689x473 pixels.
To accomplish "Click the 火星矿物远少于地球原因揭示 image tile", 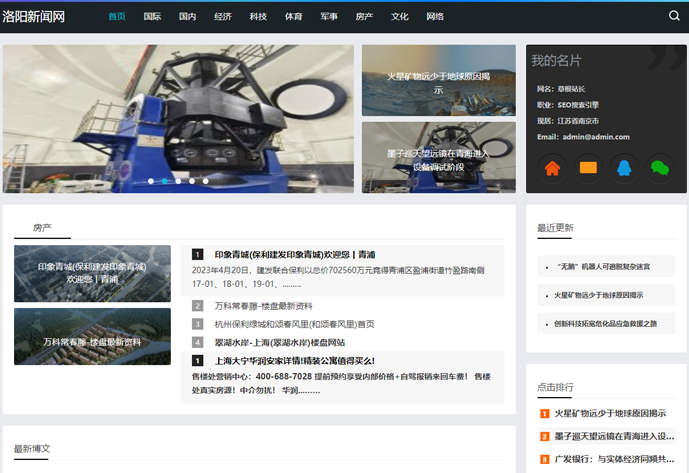I will coord(438,81).
